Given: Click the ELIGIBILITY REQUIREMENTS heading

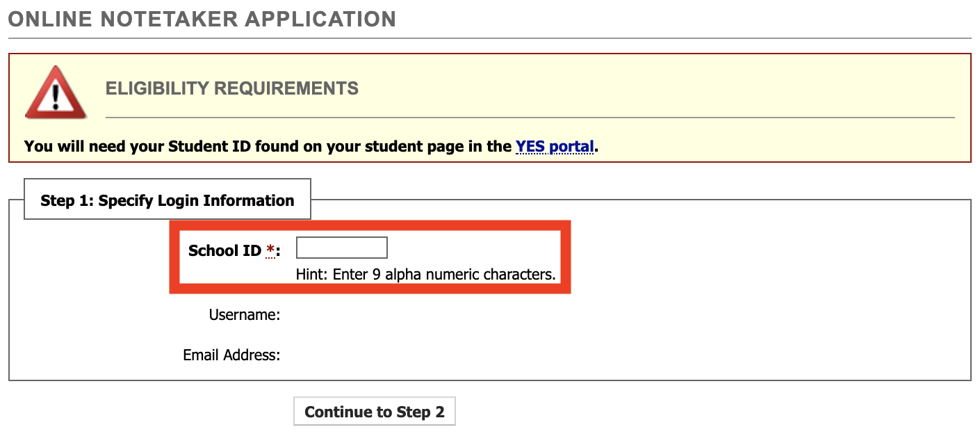Looking at the screenshot, I should [231, 88].
